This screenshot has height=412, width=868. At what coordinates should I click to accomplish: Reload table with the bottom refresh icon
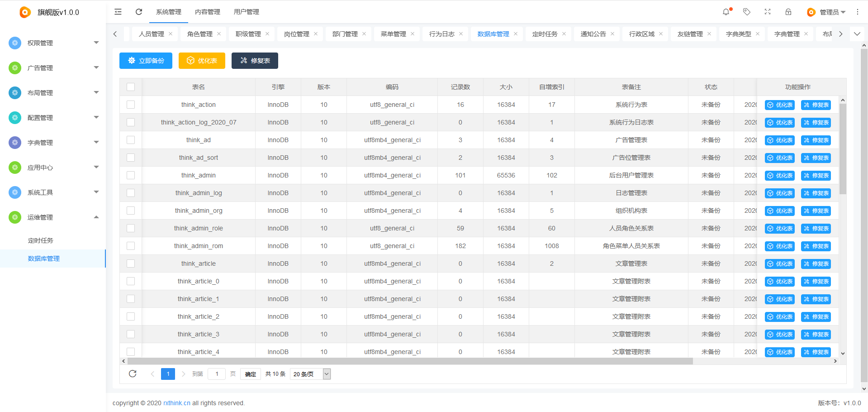[133, 374]
